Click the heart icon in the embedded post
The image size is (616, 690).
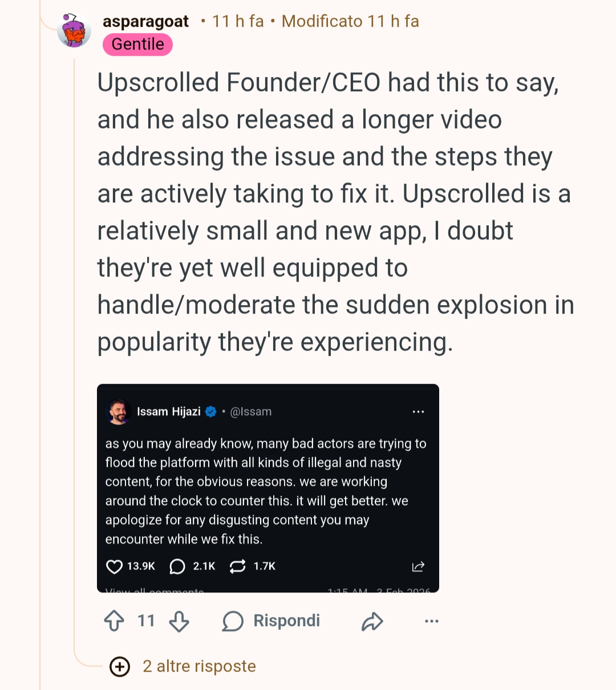pyautogui.click(x=115, y=566)
